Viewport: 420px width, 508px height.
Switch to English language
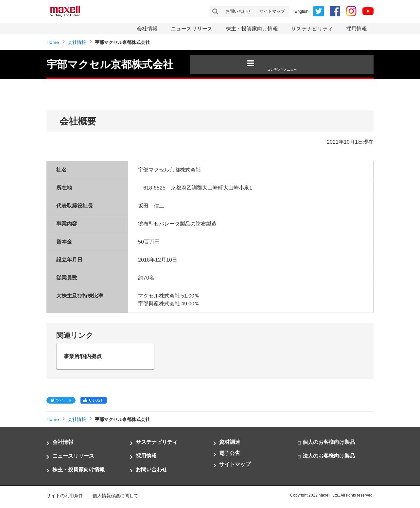[x=301, y=11]
